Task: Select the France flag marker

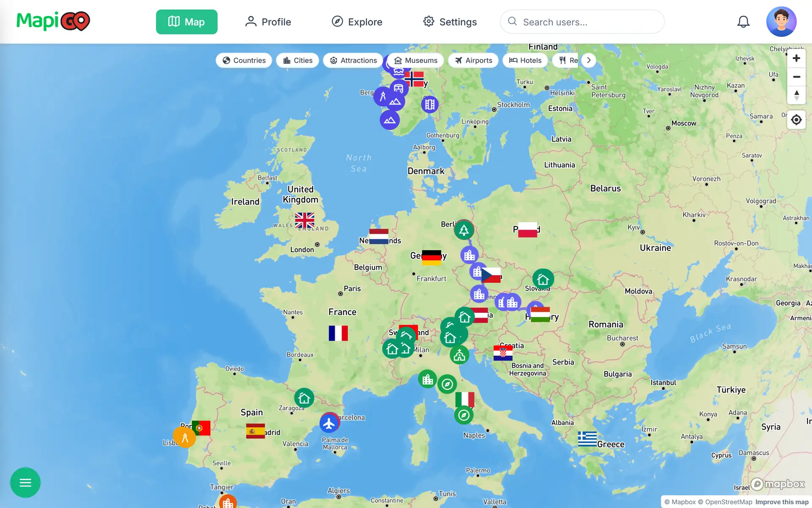Action: 338,333
